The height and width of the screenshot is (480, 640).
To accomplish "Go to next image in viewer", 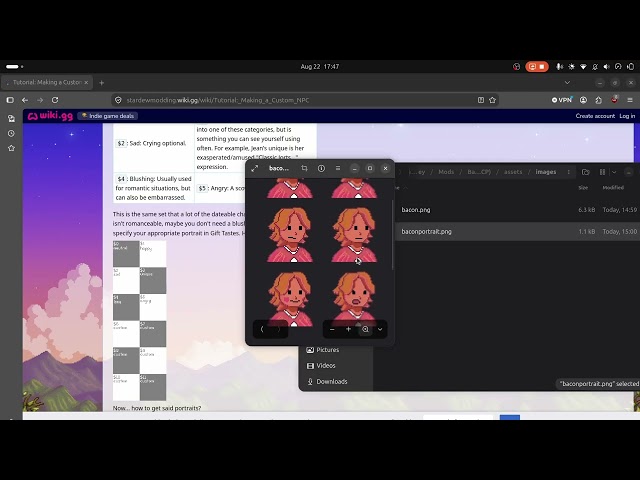I will (x=279, y=329).
